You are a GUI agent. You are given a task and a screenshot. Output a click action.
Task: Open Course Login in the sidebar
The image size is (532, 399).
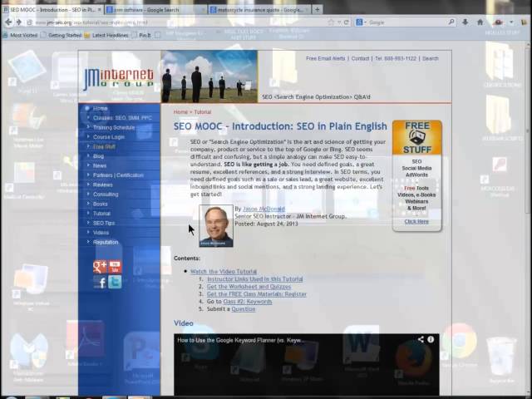(x=109, y=136)
